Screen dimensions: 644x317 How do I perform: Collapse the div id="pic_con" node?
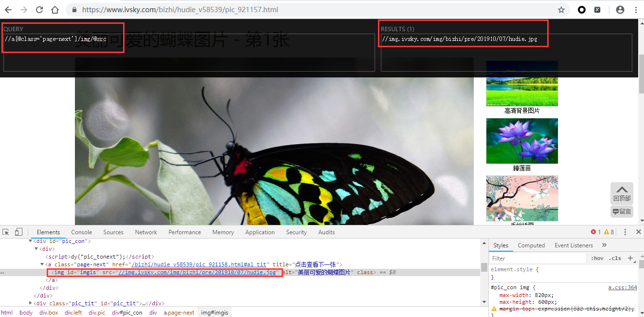tap(31, 241)
